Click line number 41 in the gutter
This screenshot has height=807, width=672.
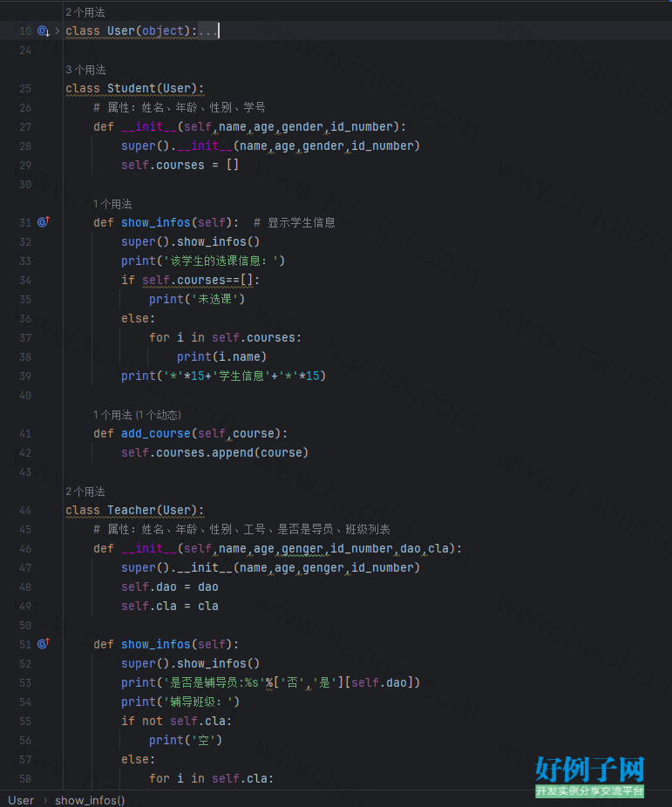(x=25, y=434)
